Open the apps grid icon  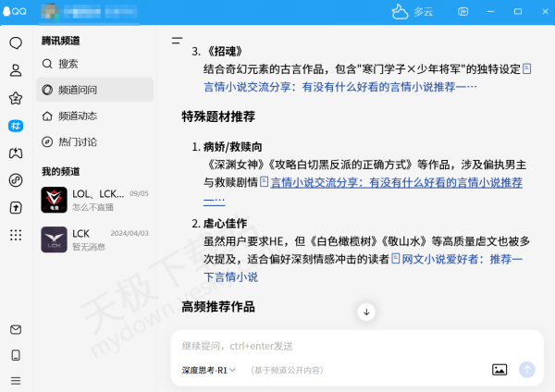click(16, 235)
